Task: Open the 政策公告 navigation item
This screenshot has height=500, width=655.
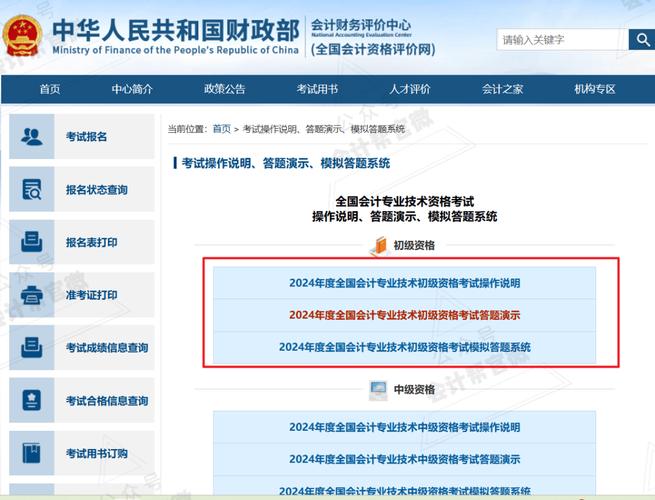Action: [224, 89]
